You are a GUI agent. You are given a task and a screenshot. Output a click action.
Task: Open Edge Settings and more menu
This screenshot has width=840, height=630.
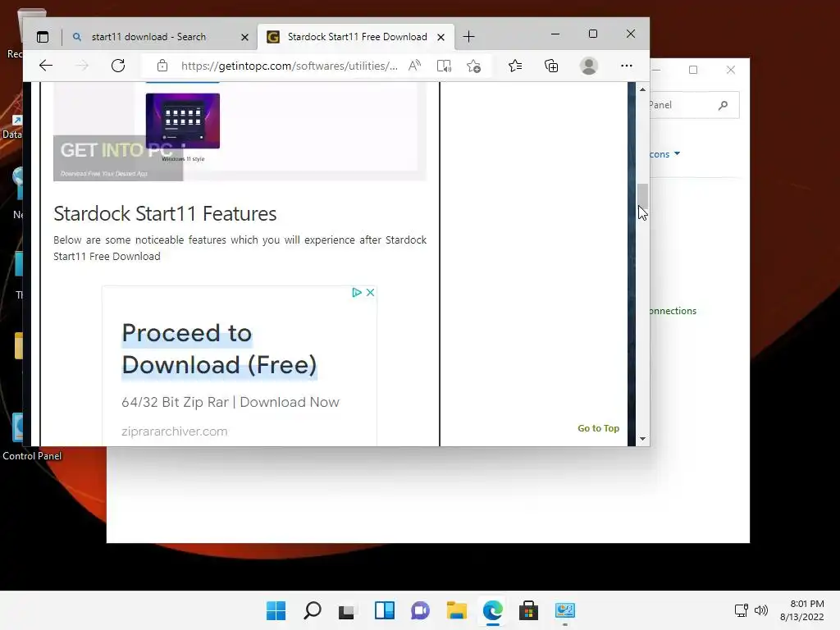coord(626,66)
